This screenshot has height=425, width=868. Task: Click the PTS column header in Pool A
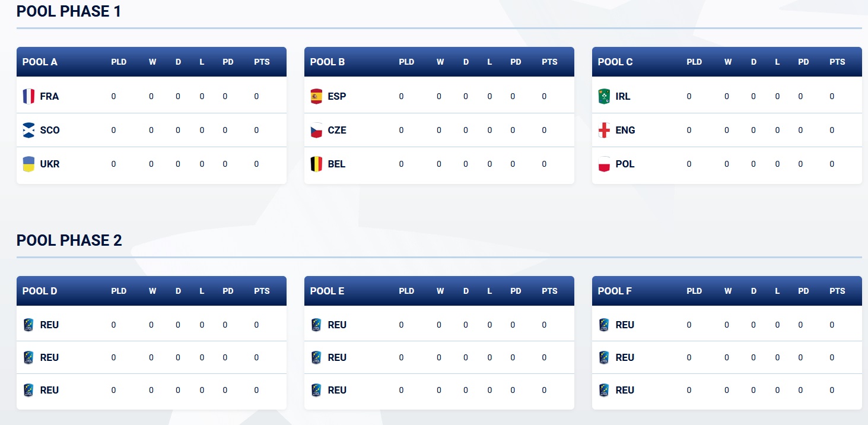point(262,62)
